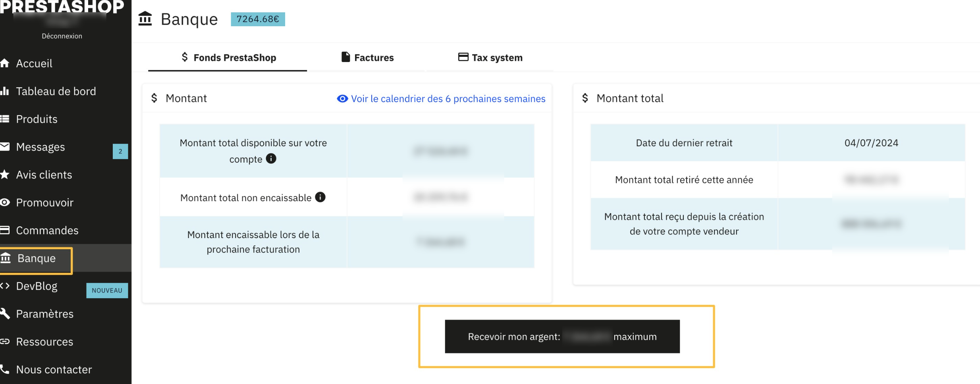This screenshot has width=980, height=384.
Task: Open Commandes in the sidebar
Action: coord(47,230)
